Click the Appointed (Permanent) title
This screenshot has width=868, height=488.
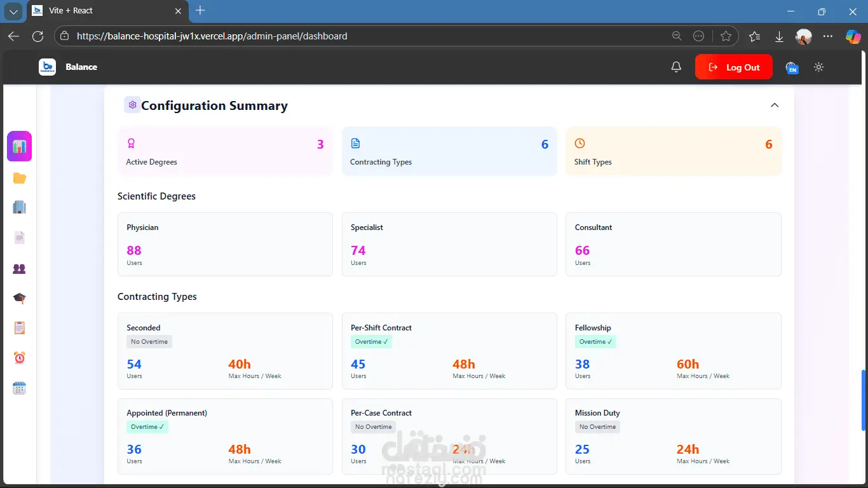pos(167,413)
